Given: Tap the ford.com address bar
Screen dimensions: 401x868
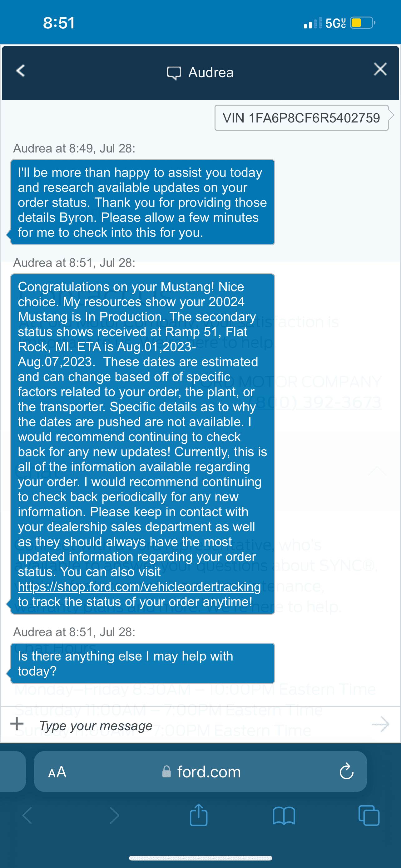Looking at the screenshot, I should pos(200,771).
